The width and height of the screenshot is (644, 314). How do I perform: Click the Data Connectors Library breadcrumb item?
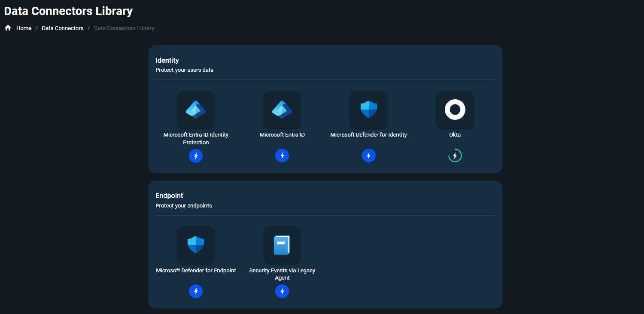(x=124, y=28)
